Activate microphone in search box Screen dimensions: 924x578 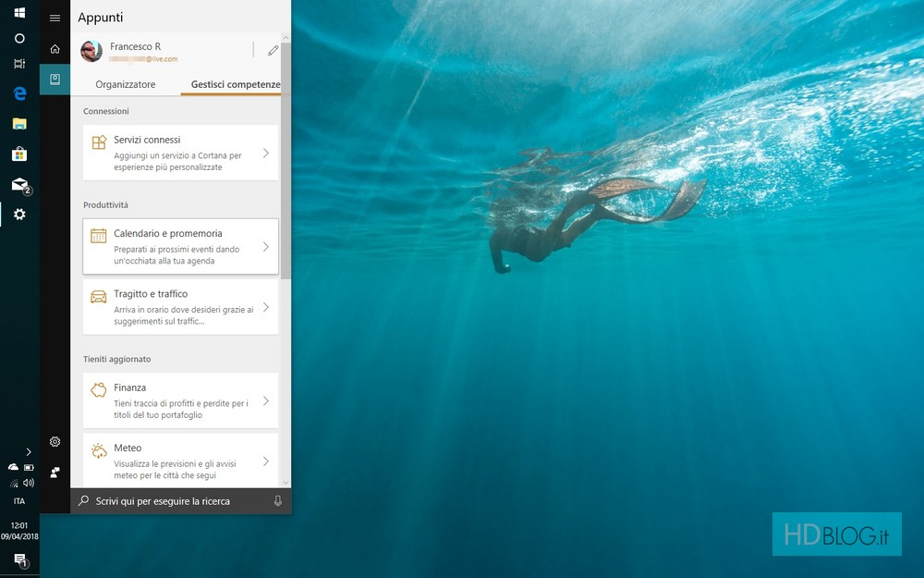(277, 500)
